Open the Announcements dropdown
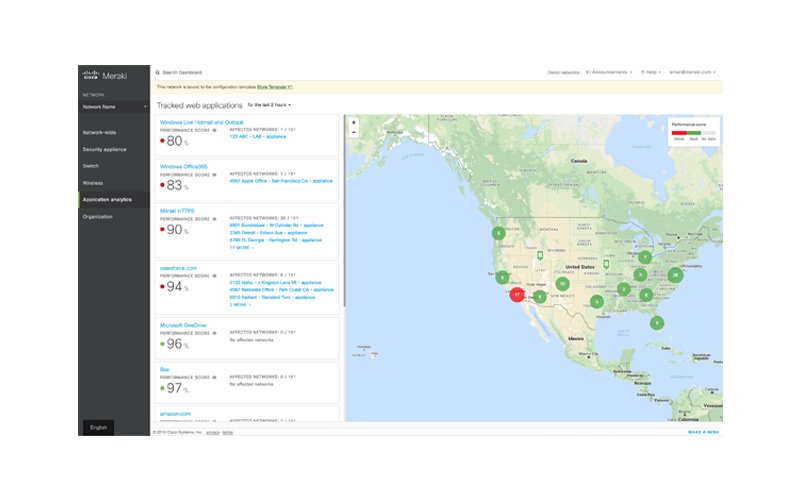This screenshot has width=800, height=500. click(x=609, y=72)
